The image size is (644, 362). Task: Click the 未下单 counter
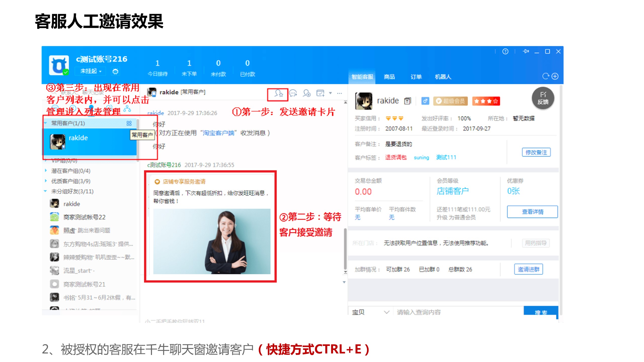click(189, 68)
